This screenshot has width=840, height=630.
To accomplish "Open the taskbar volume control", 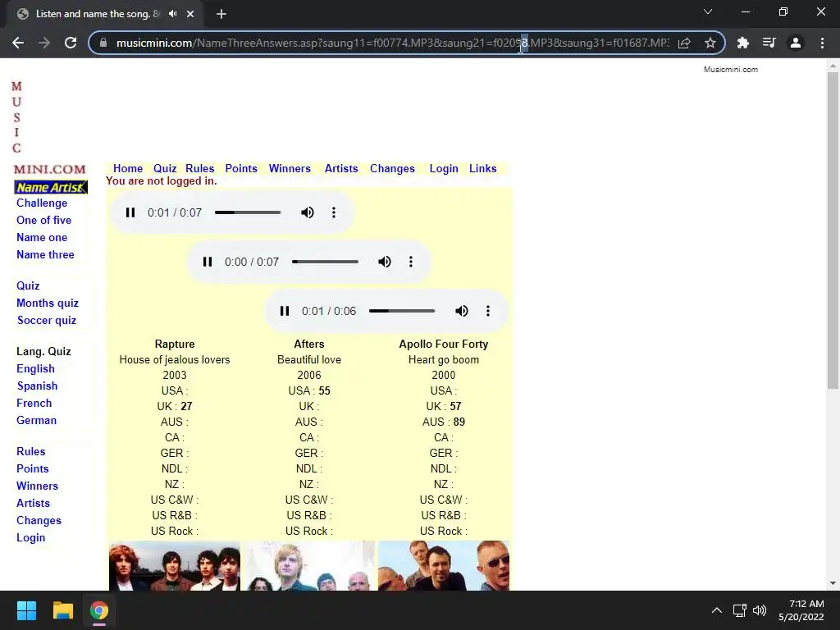I will coord(760,610).
